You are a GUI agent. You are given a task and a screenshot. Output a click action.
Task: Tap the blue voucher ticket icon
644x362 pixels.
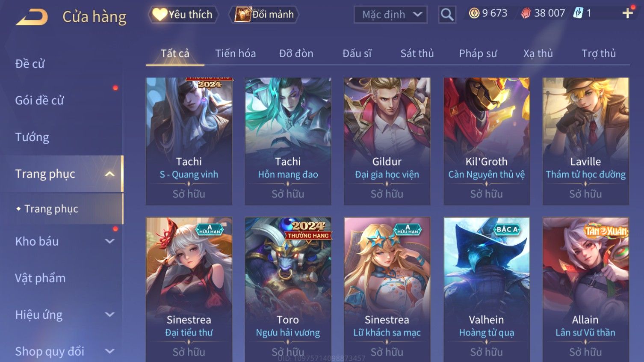(x=578, y=13)
